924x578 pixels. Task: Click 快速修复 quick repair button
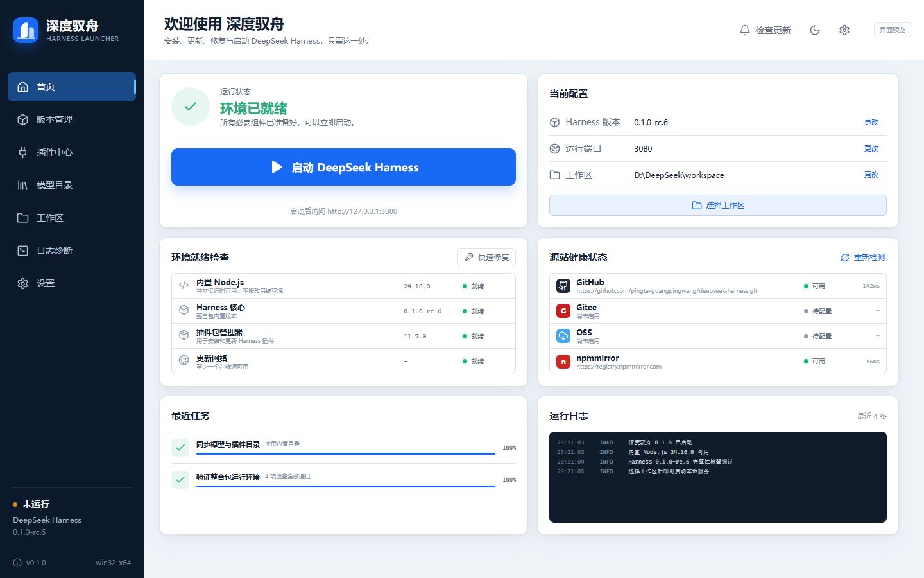pyautogui.click(x=486, y=258)
